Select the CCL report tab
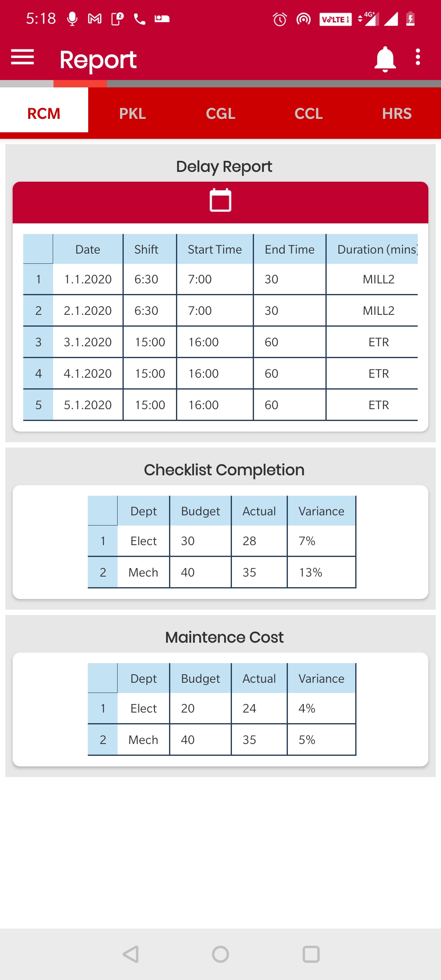 click(x=309, y=114)
